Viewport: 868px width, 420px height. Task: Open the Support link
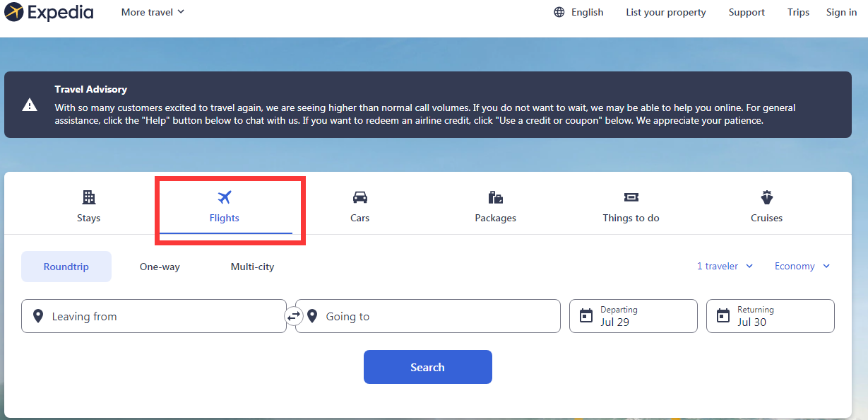pyautogui.click(x=747, y=12)
